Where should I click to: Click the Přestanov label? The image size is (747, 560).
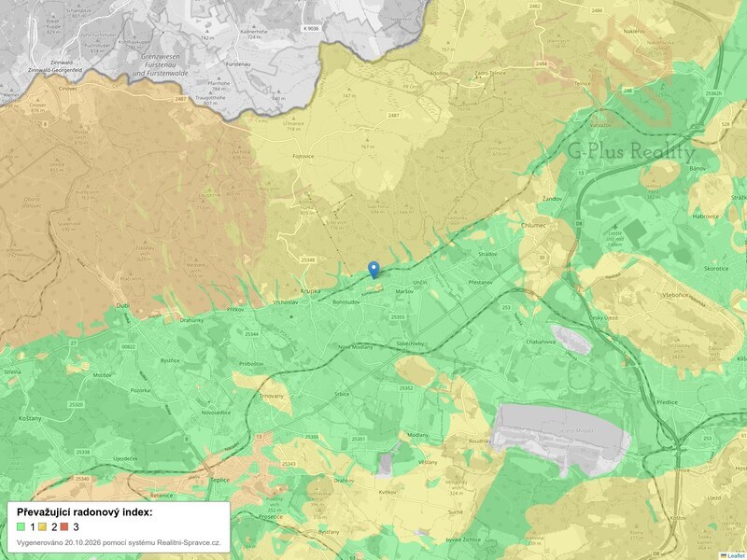click(480, 283)
